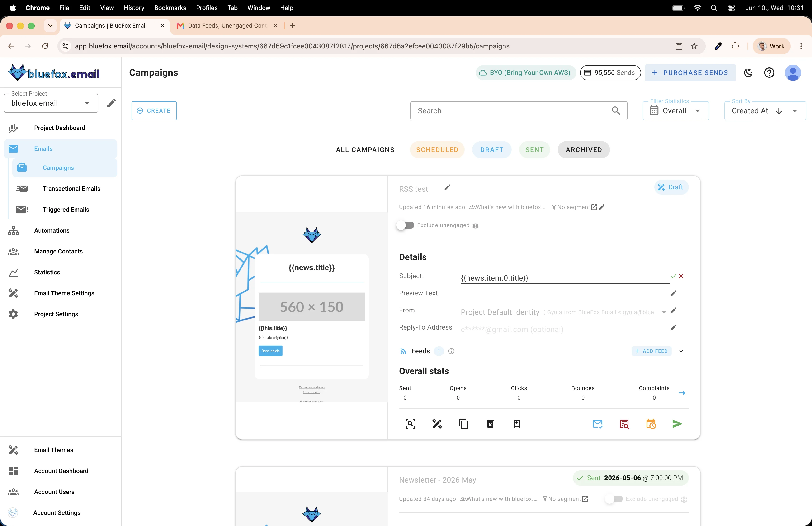Image resolution: width=812 pixels, height=526 pixels.
Task: Cancel subject edit with red X
Action: pyautogui.click(x=681, y=276)
